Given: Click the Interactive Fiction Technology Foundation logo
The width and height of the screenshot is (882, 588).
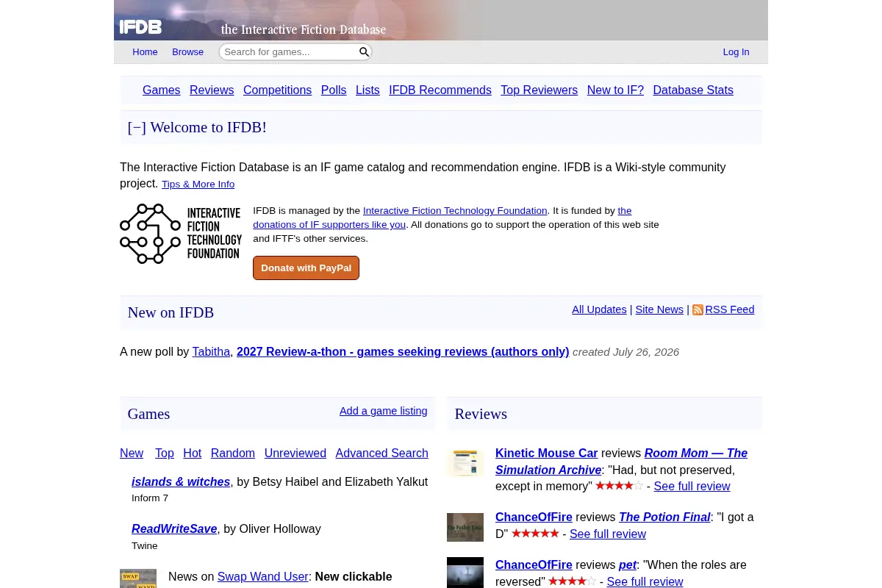Looking at the screenshot, I should coord(181,234).
